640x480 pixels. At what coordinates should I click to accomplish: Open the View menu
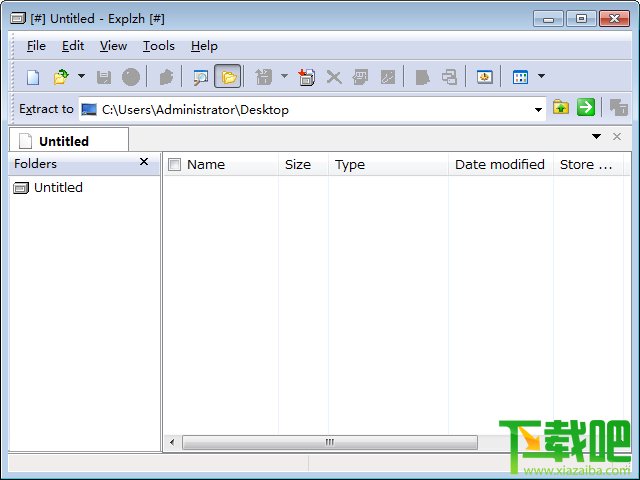pos(113,46)
